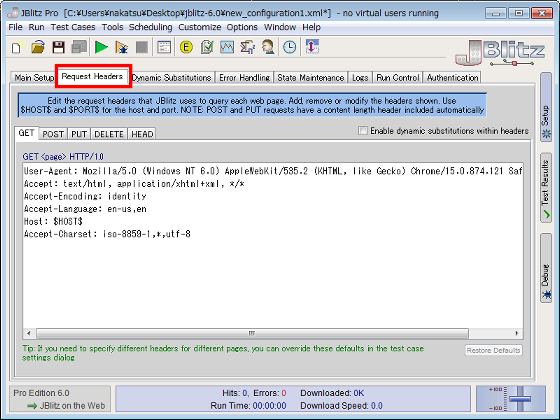Open the Test Results side panel

(546, 188)
